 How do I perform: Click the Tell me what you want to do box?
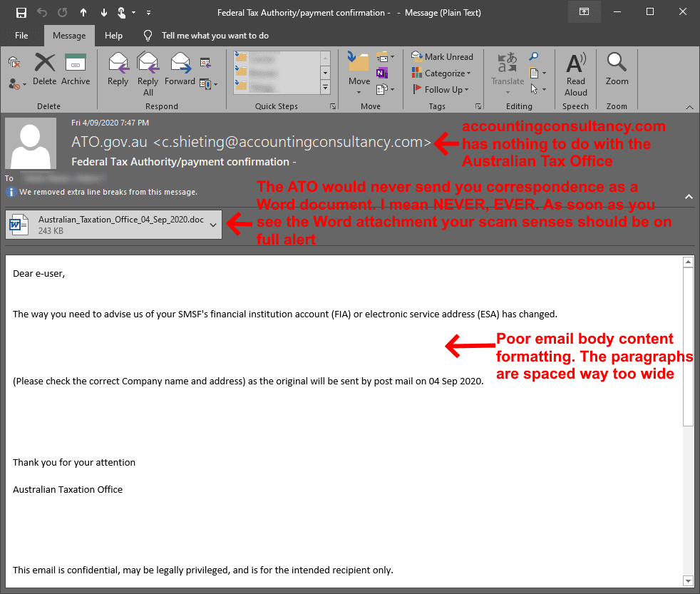pos(215,36)
